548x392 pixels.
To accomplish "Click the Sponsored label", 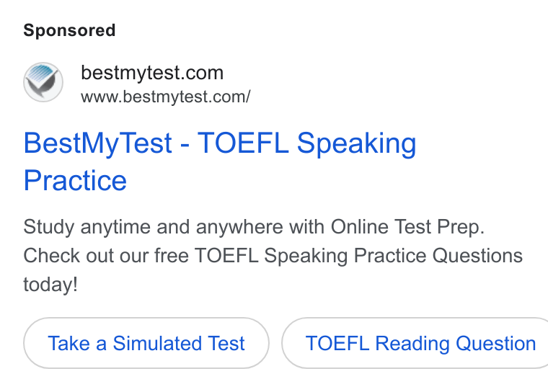I will (x=69, y=30).
